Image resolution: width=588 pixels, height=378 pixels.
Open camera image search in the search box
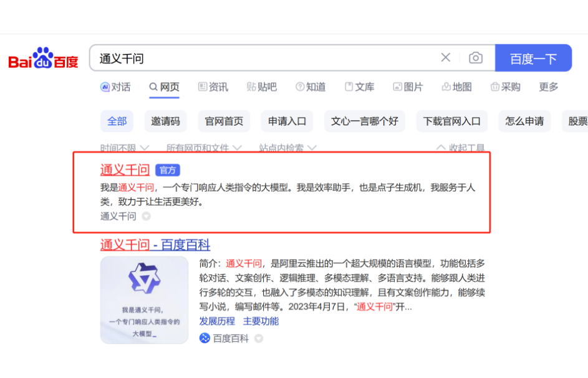[x=476, y=57]
